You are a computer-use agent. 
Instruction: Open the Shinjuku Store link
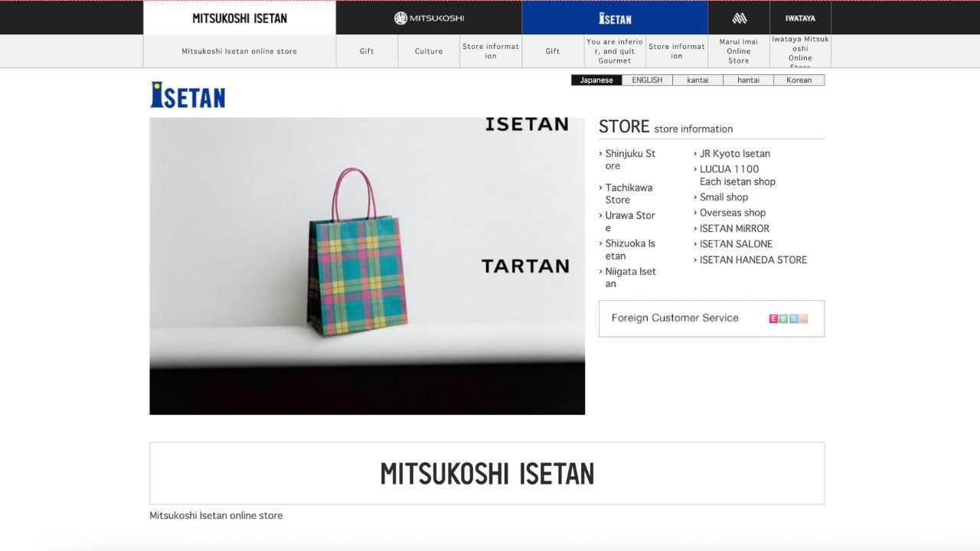[x=630, y=159]
